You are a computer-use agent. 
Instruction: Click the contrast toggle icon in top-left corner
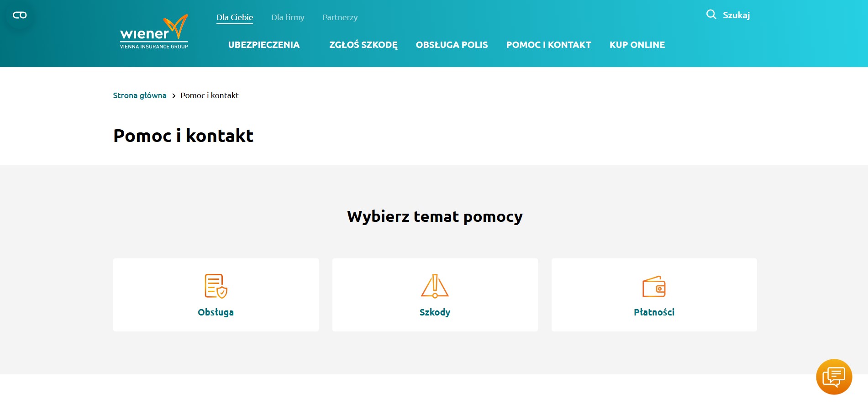click(19, 15)
